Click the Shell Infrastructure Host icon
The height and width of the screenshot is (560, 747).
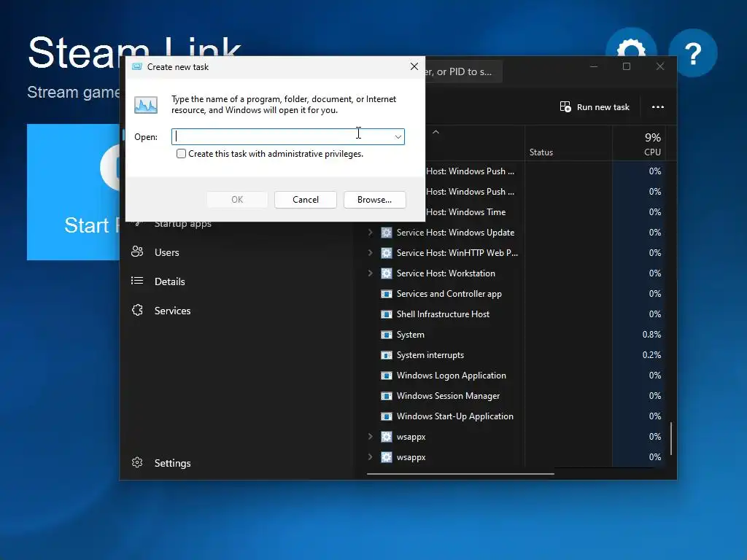coord(387,314)
